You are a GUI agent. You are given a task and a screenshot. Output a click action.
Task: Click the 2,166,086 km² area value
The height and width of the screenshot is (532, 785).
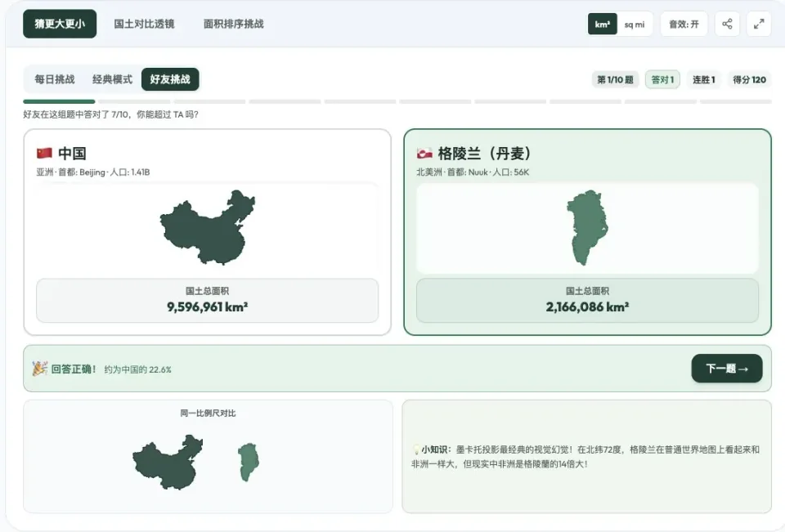pyautogui.click(x=587, y=306)
